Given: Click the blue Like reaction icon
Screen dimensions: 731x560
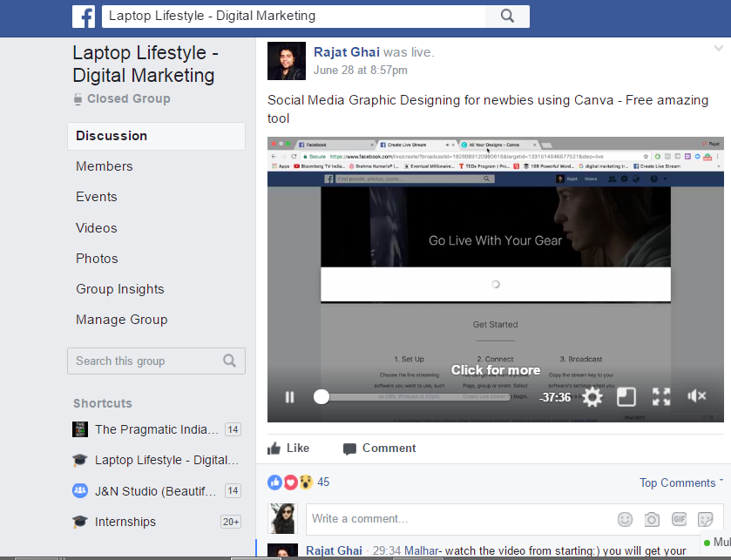Looking at the screenshot, I should tap(274, 482).
